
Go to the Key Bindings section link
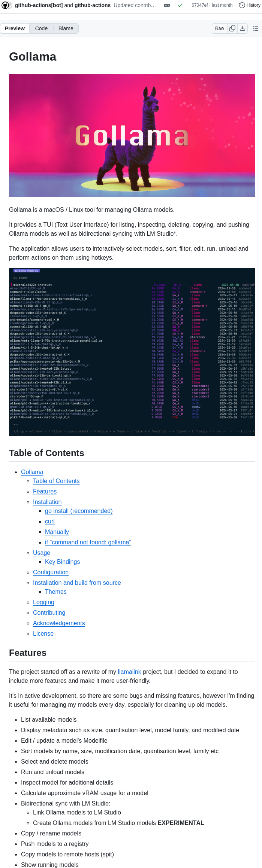62,562
